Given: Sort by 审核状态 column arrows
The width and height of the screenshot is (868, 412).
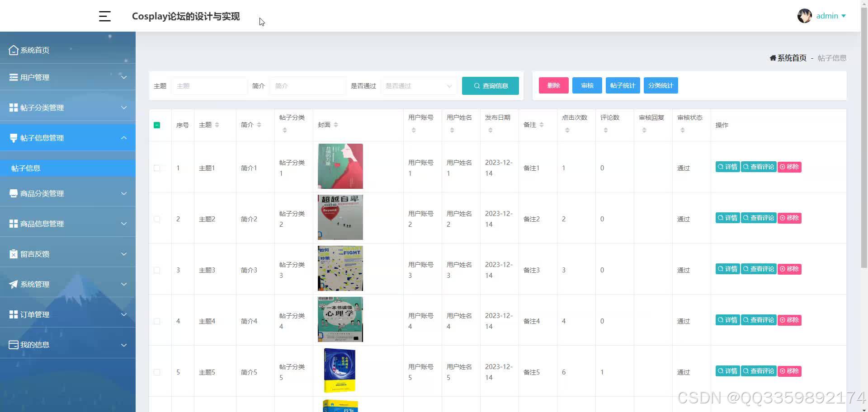Looking at the screenshot, I should (683, 130).
